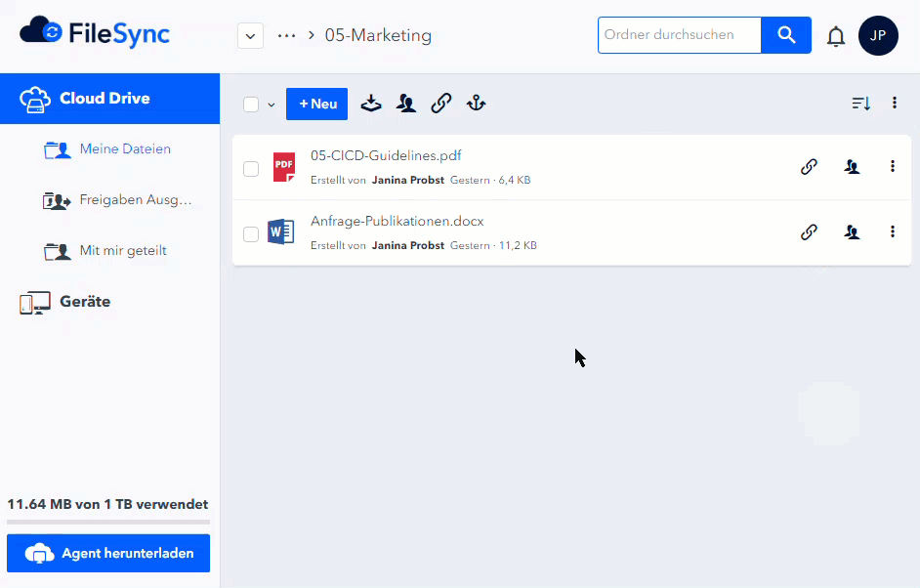This screenshot has height=588, width=920.
Task: Click the download icon in toolbar
Action: pos(371,104)
